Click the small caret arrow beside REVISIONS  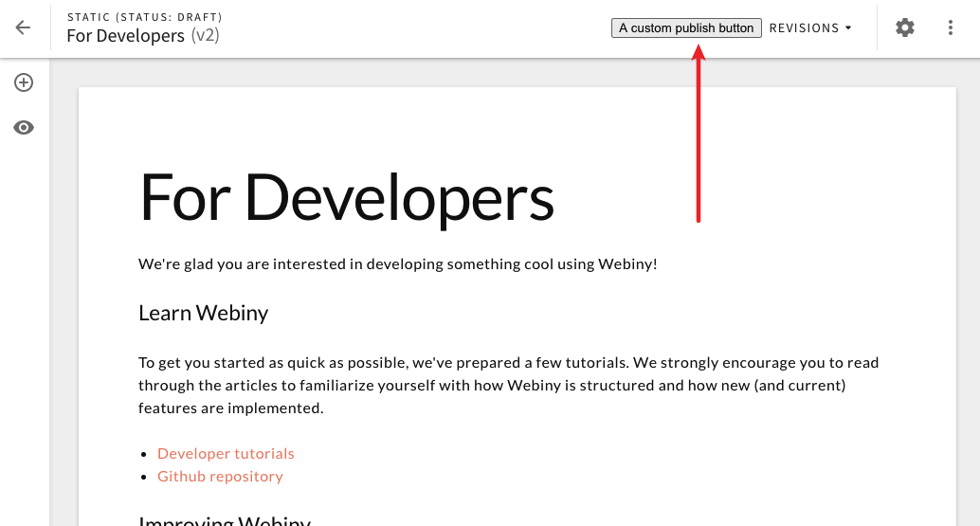[x=848, y=28]
